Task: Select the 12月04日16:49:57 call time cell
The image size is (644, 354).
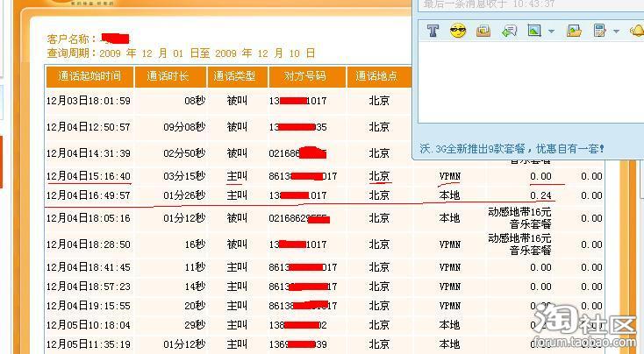Action: click(89, 195)
